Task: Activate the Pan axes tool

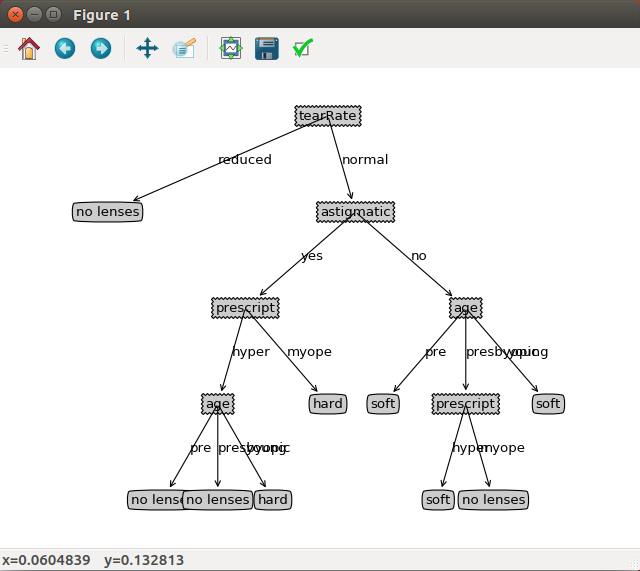Action: (x=147, y=48)
